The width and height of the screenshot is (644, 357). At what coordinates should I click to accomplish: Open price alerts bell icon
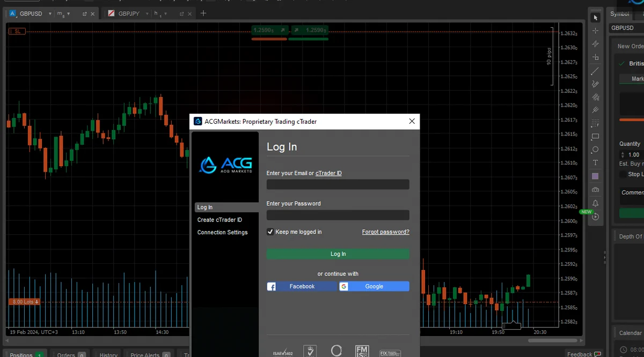click(595, 203)
